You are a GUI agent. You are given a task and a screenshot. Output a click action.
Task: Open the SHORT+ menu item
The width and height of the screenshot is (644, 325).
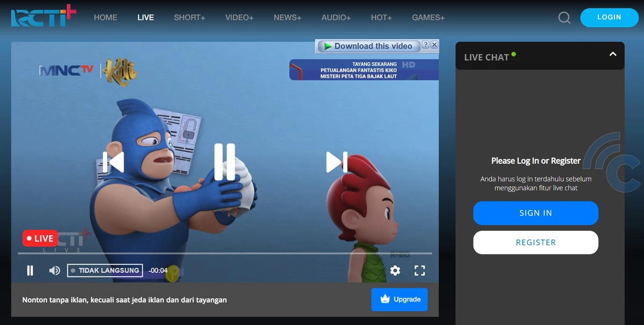pos(189,18)
